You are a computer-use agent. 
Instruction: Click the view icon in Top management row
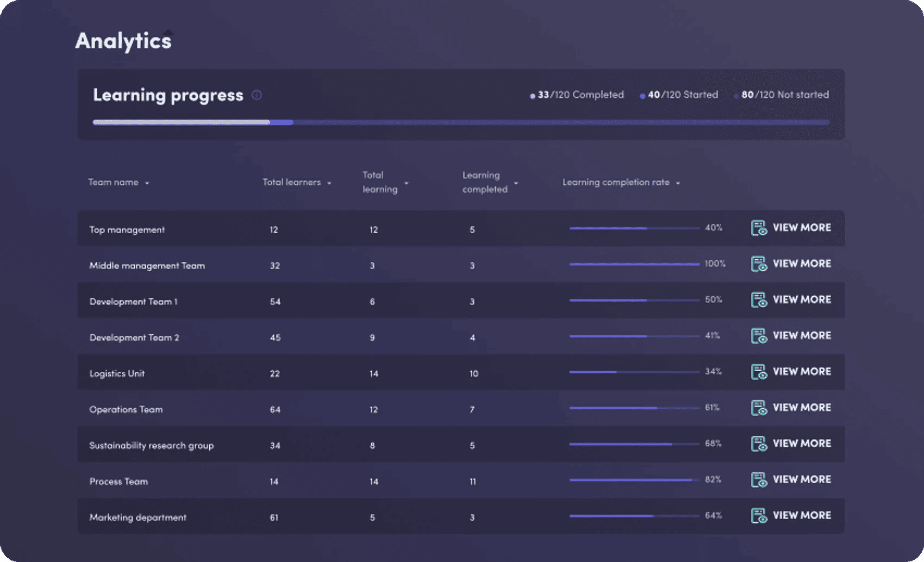point(759,228)
